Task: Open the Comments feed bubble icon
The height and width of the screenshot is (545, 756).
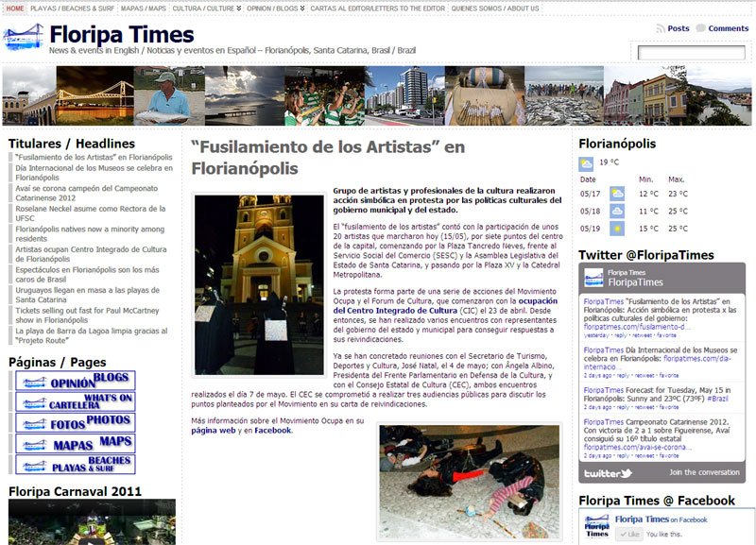Action: [x=700, y=28]
